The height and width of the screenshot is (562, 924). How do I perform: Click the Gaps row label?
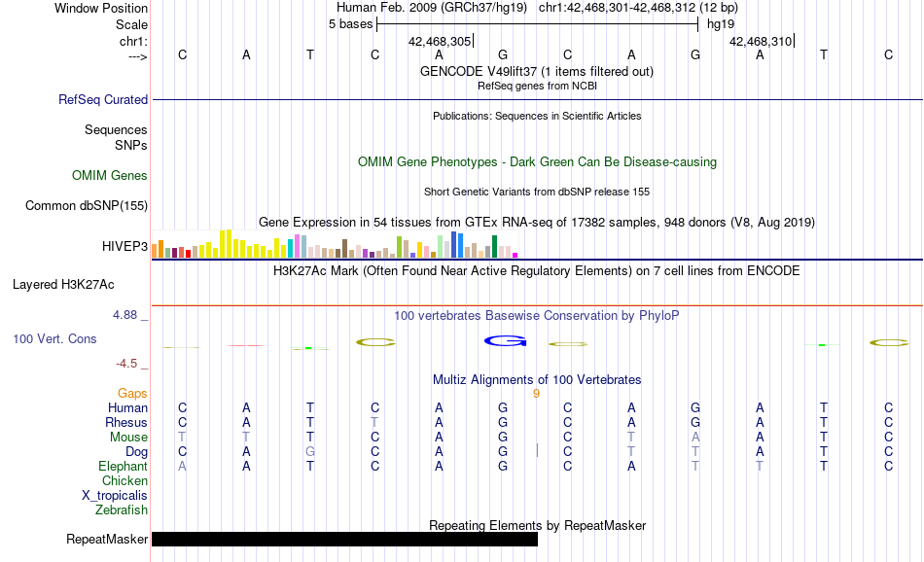[x=132, y=393]
